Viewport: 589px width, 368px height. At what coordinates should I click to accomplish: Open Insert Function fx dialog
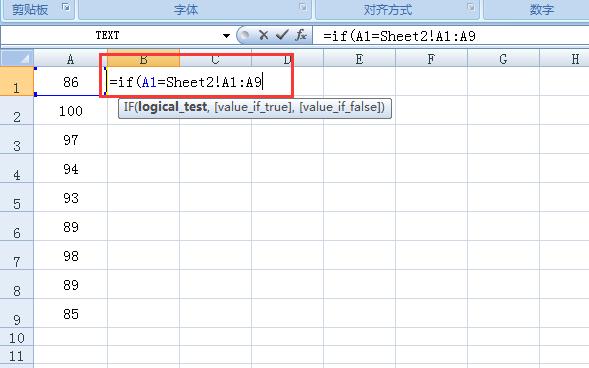[x=301, y=35]
